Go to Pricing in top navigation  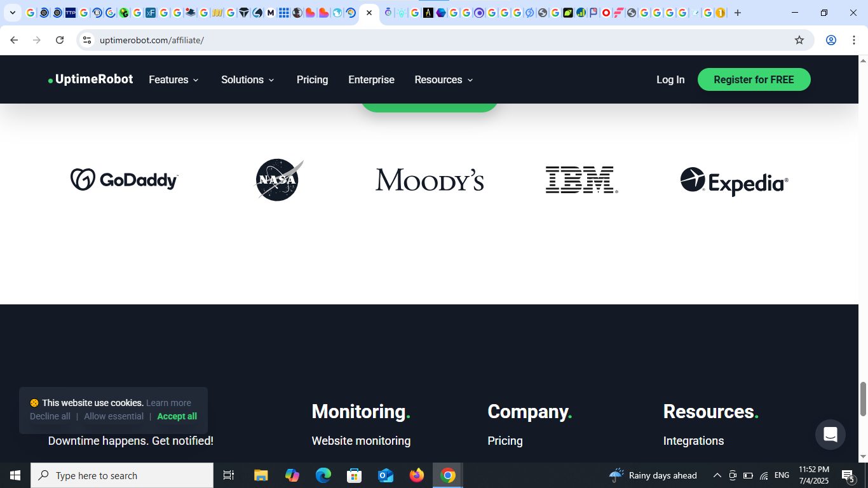(312, 79)
